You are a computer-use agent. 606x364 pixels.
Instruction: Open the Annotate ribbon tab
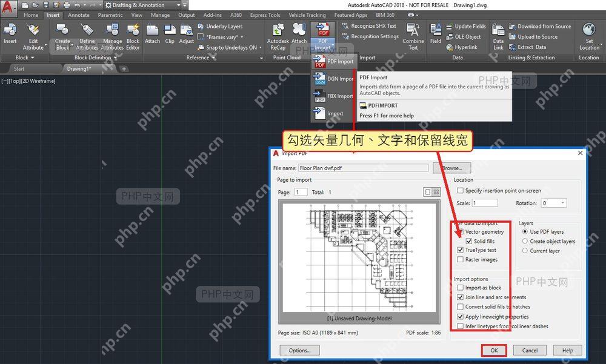tap(79, 15)
